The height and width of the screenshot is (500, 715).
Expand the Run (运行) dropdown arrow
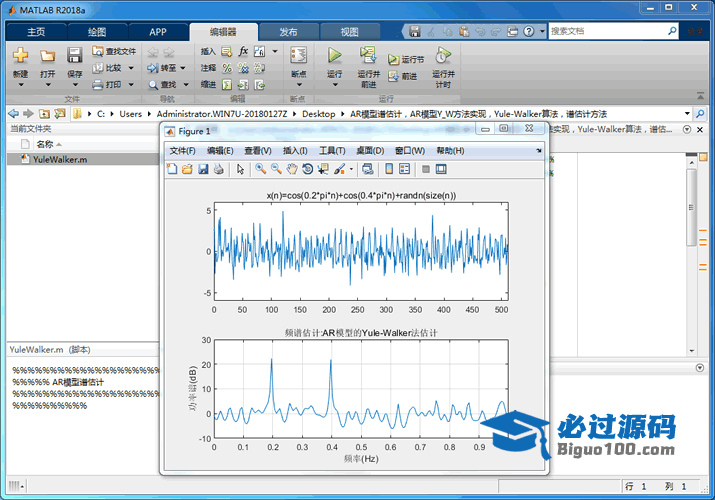[x=335, y=85]
